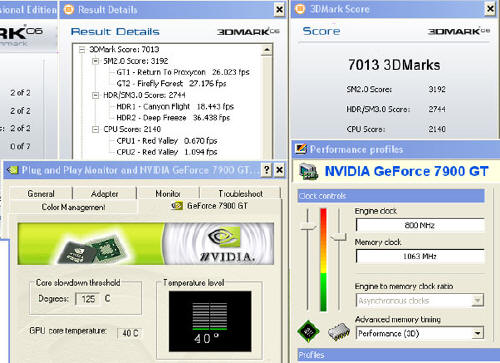Click the HDR/SM3.0 Score value 2744 in Score window
Image resolution: width=500 pixels, height=363 pixels.
point(437,109)
